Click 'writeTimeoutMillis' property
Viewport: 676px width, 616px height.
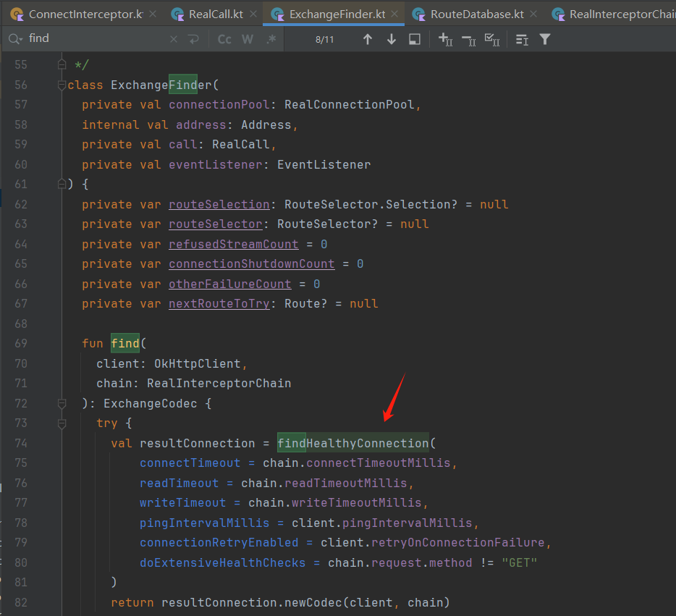click(x=357, y=502)
